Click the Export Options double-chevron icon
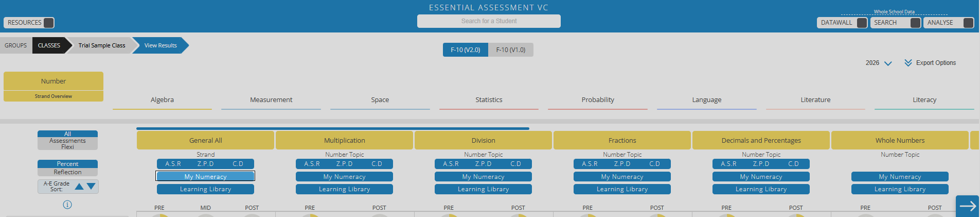 908,63
